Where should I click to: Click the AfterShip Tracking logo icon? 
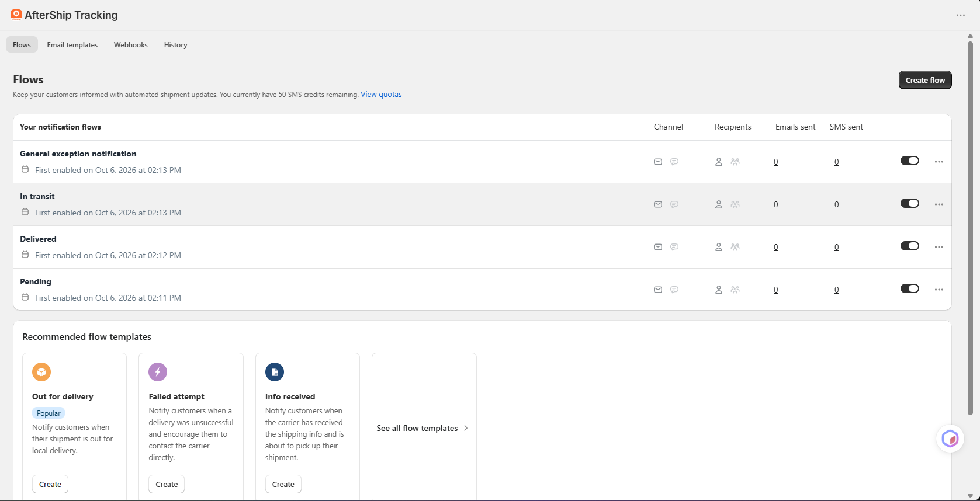tap(16, 15)
